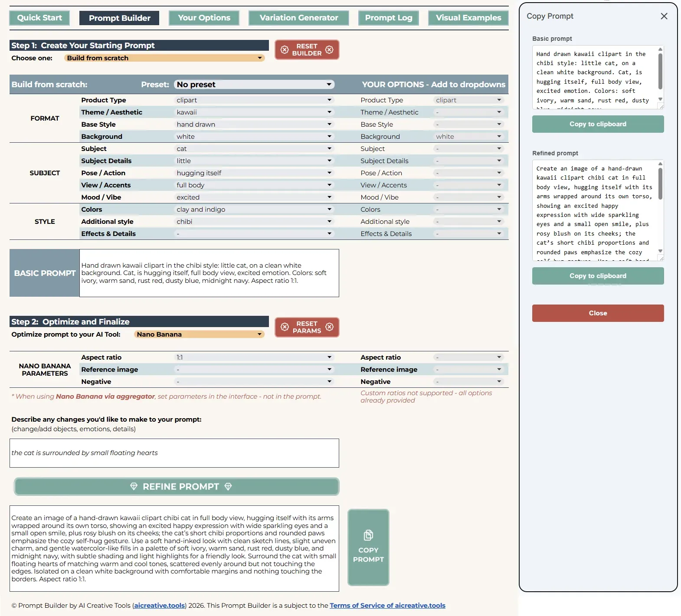Expand the Preset dropdown showing No preset
This screenshot has width=681, height=616.
254,85
